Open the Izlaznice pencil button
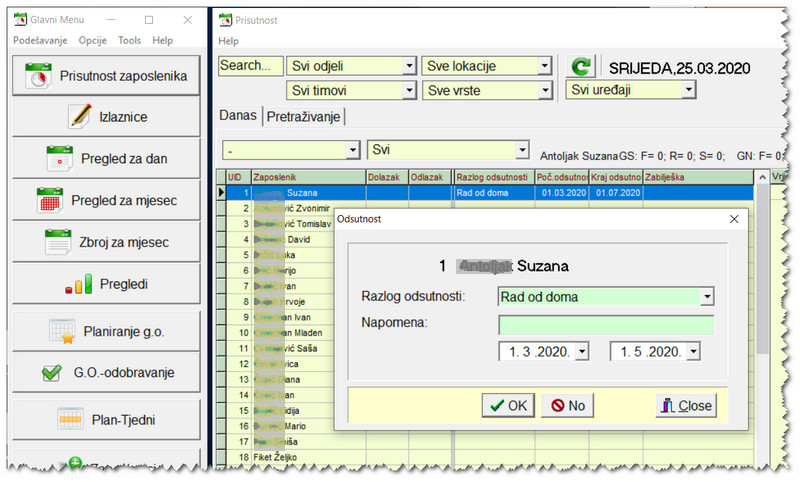Image resolution: width=800 pixels, height=482 pixels. [106, 117]
